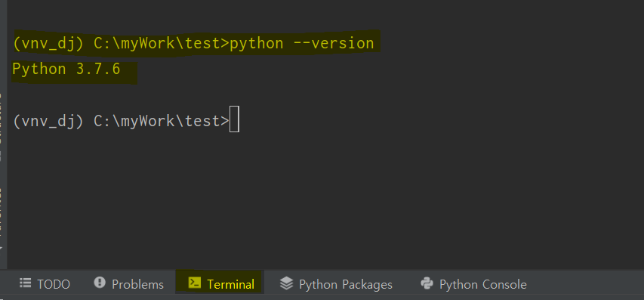644x300 pixels.
Task: Click the current prompt path on the last line
Action: point(161,121)
